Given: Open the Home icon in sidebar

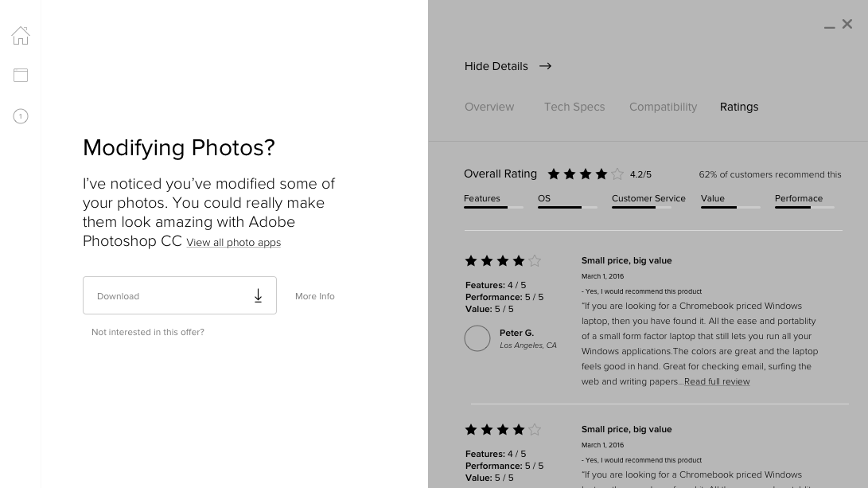Looking at the screenshot, I should 21,35.
